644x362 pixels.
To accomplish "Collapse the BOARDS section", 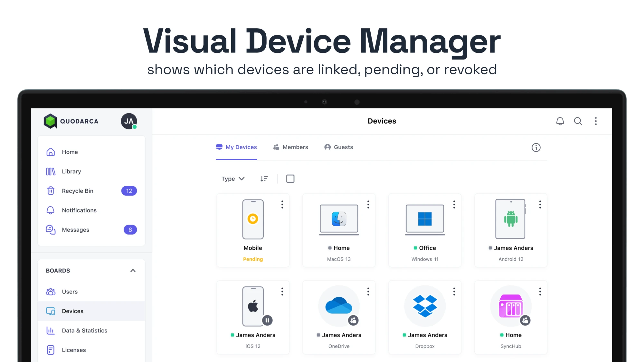I will 133,271.
